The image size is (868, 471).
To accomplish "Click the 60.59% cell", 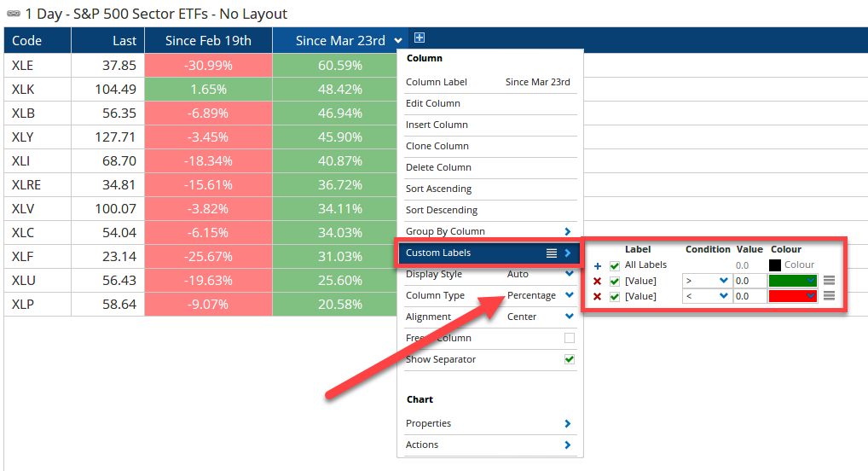I will click(x=335, y=66).
